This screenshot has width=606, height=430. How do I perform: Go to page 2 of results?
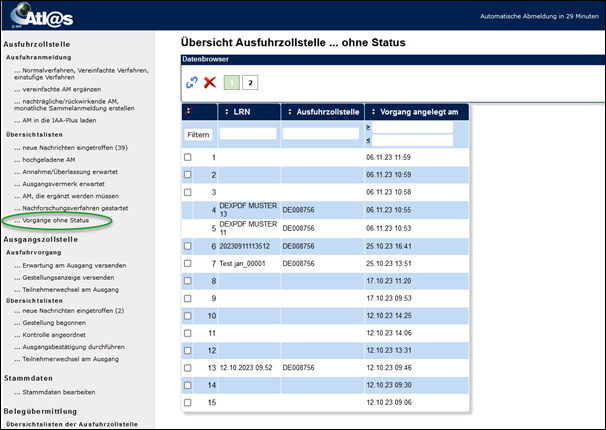[250, 82]
